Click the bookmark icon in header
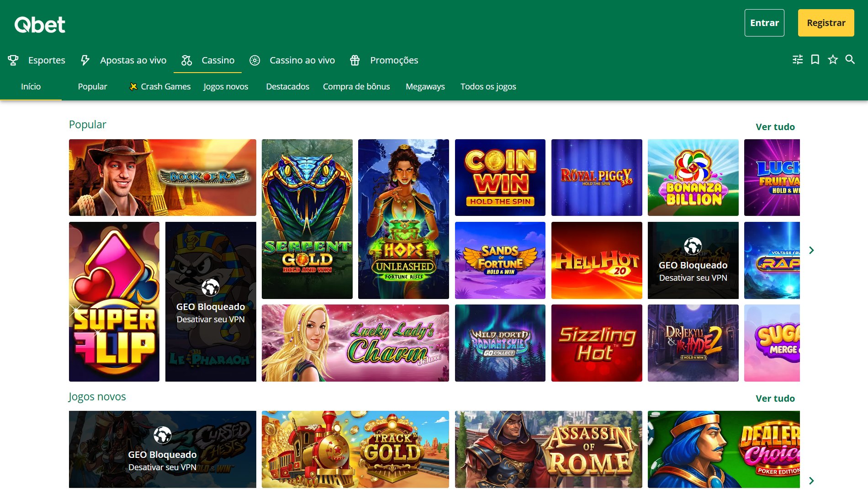Screen dimensions: 868x493 pos(815,60)
